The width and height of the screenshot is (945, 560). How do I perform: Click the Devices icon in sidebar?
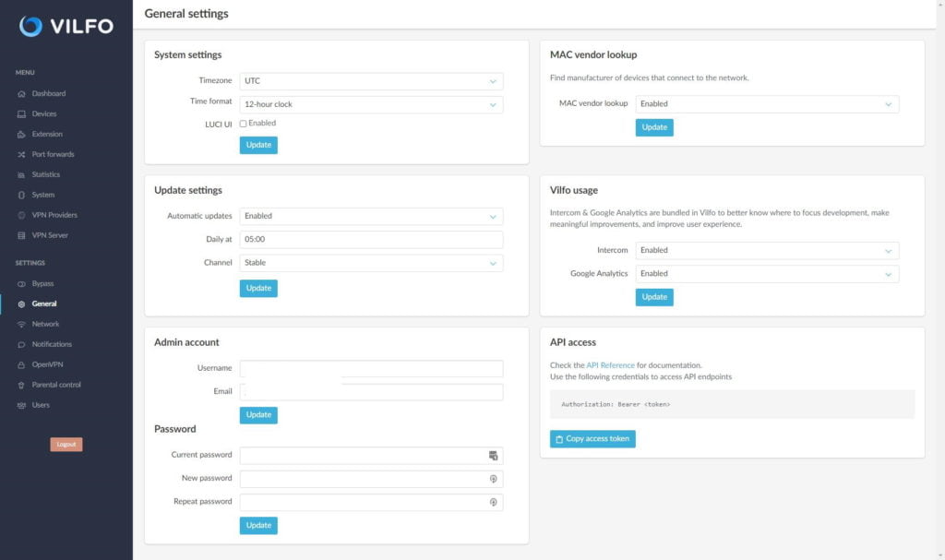(22, 114)
